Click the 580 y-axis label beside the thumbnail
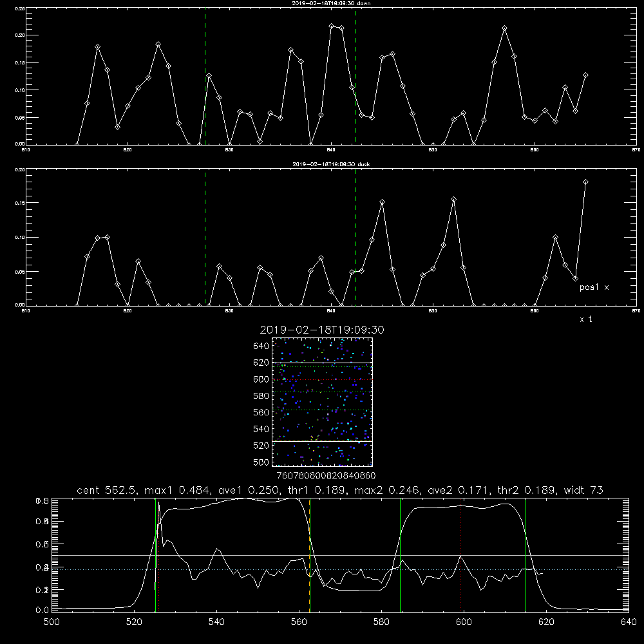 coord(261,396)
